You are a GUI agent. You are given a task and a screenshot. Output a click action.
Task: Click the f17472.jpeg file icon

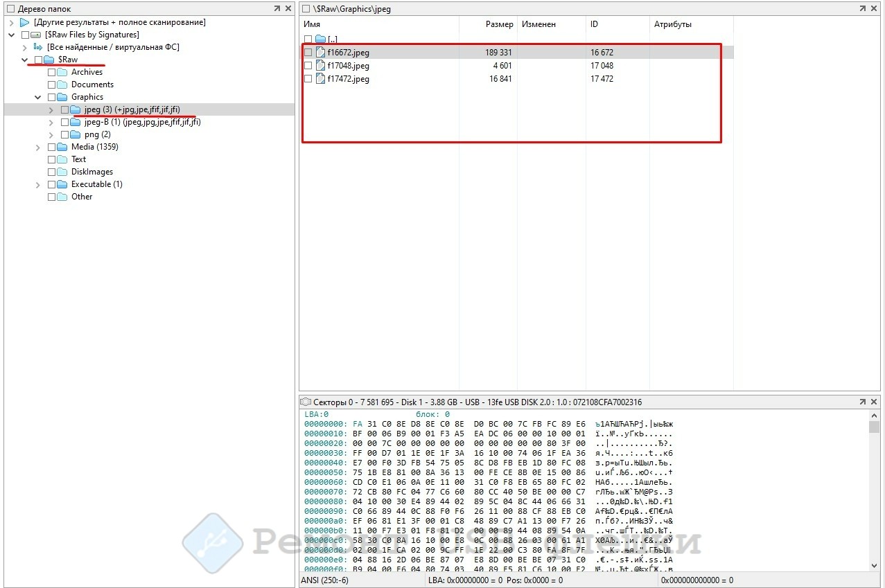coord(320,79)
